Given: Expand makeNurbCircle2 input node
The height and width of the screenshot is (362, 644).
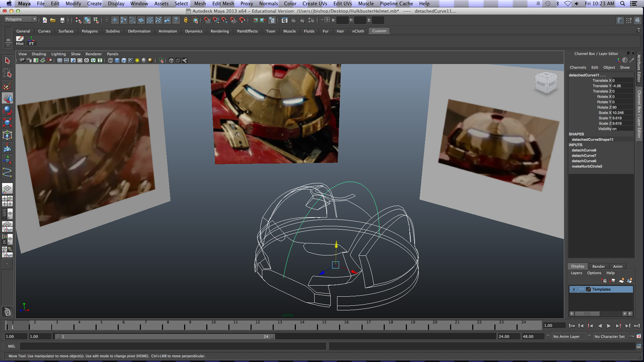Looking at the screenshot, I should pyautogui.click(x=587, y=166).
